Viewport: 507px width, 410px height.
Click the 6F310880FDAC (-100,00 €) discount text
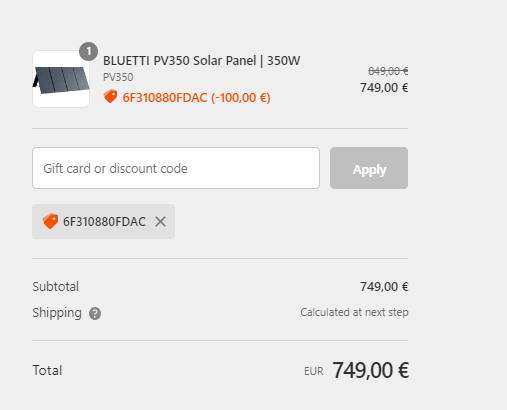click(x=196, y=98)
